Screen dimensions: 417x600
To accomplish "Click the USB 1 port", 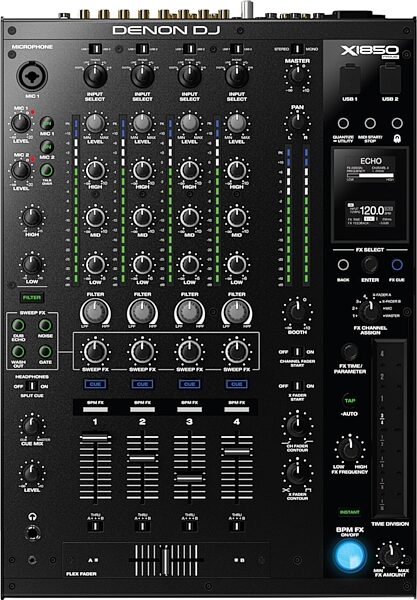I will click(350, 79).
